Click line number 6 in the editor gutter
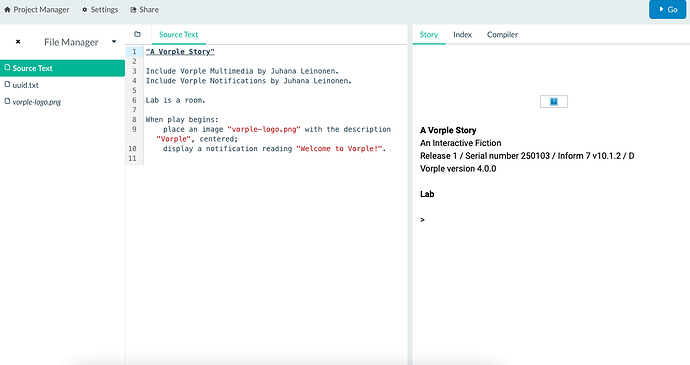Image resolution: width=690 pixels, height=365 pixels. tap(134, 100)
